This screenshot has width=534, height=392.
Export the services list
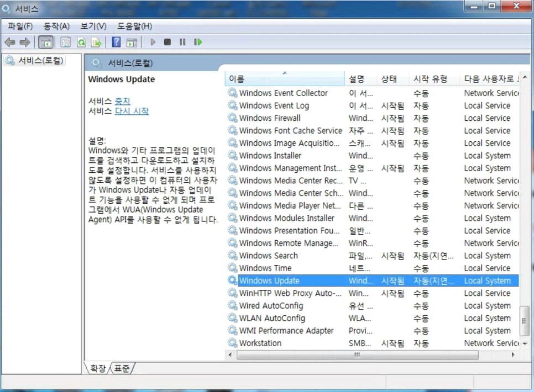coord(96,42)
